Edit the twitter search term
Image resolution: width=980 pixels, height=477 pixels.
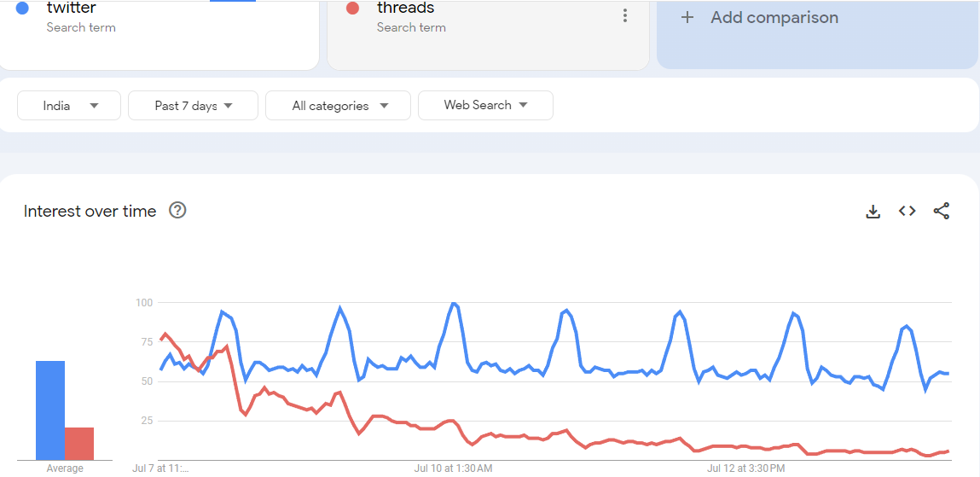click(x=72, y=9)
